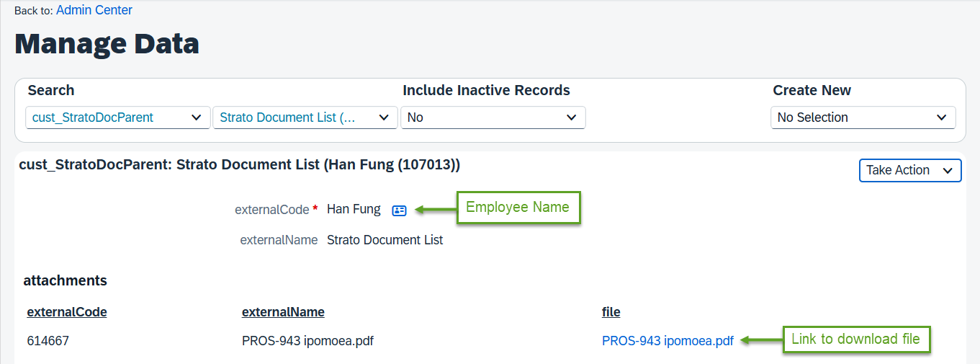Screen dimensions: 980x364
Task: Go back to Admin Center
Action: [94, 10]
